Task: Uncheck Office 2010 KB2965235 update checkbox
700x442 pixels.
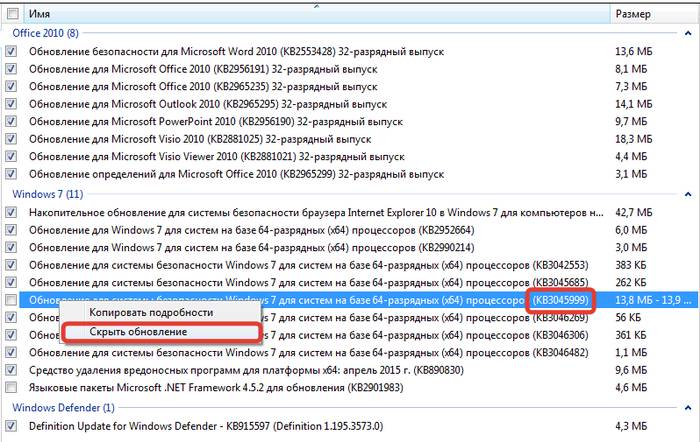Action: (x=11, y=86)
